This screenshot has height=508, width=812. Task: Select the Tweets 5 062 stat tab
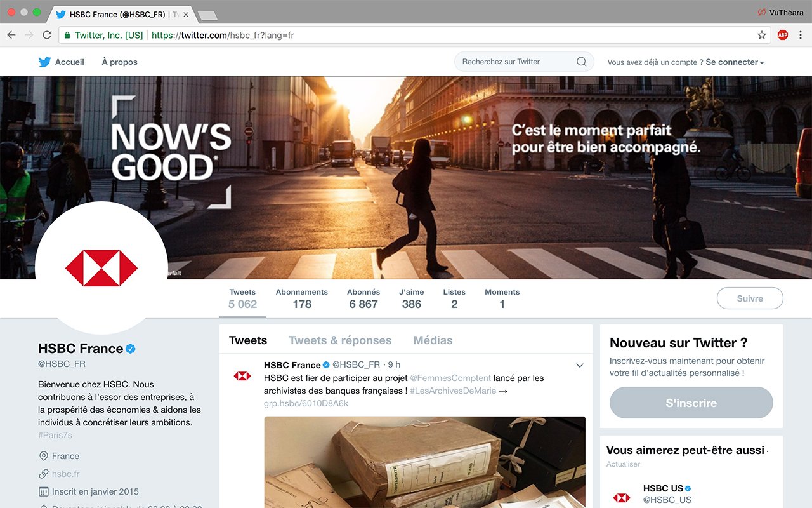[x=243, y=298]
